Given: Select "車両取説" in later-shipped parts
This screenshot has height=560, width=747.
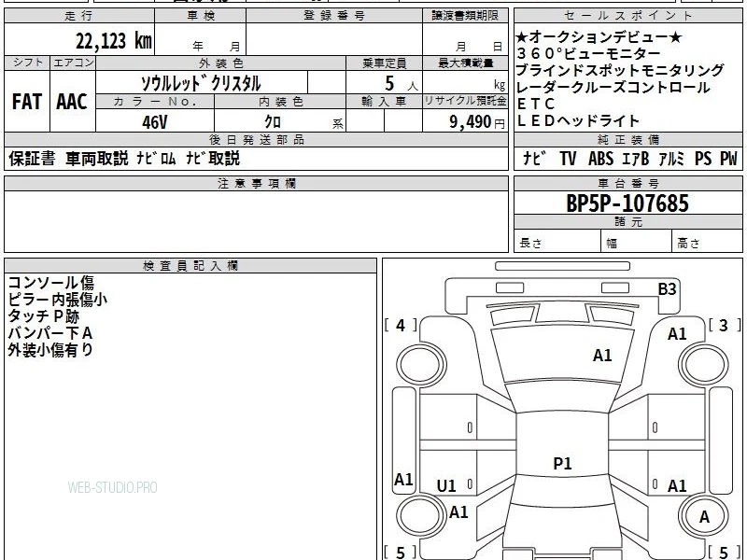Looking at the screenshot, I should point(97,159).
